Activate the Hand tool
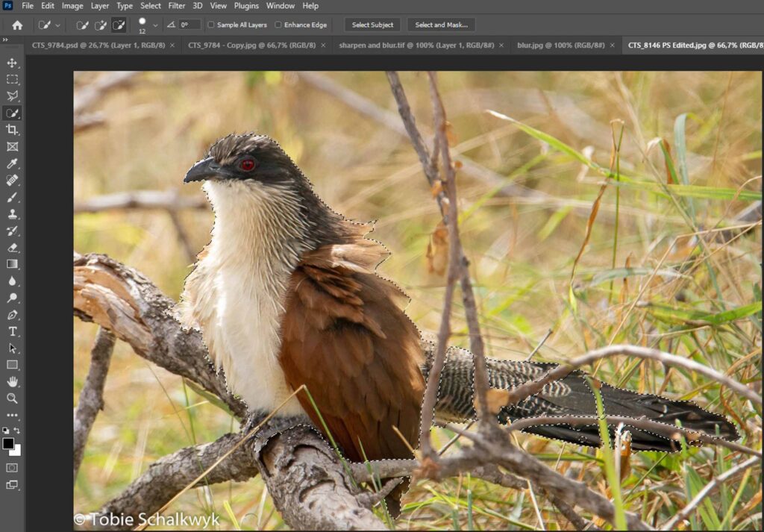The height and width of the screenshot is (532, 764). tap(12, 381)
